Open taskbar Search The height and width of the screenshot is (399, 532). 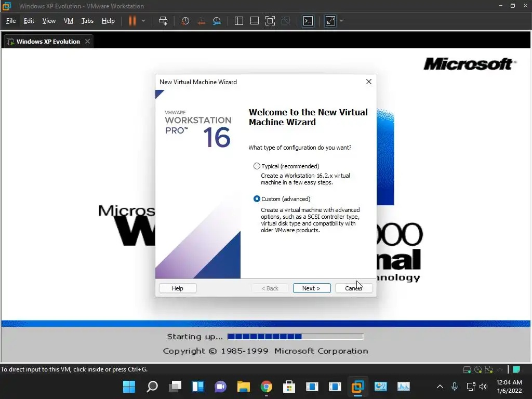(152, 387)
